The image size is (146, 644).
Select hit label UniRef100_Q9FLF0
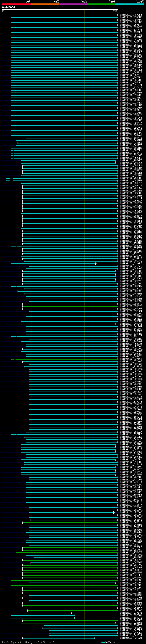coord(131,82)
